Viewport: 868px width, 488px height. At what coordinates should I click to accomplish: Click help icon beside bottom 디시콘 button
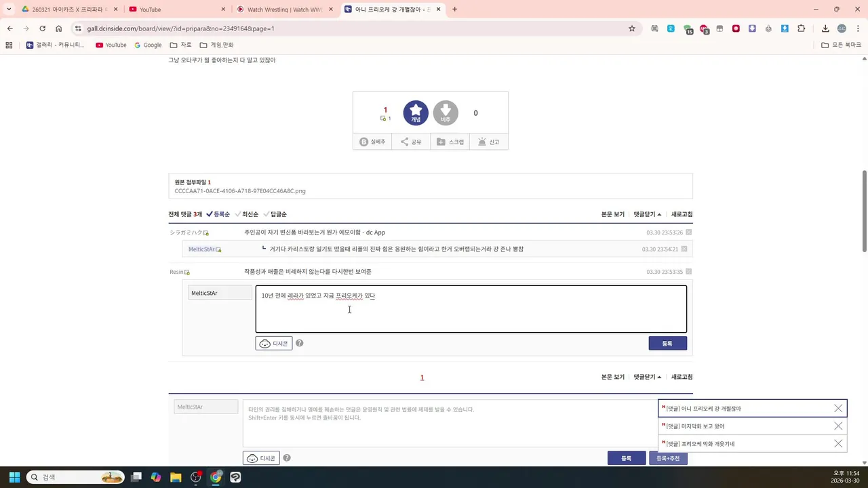[287, 458]
